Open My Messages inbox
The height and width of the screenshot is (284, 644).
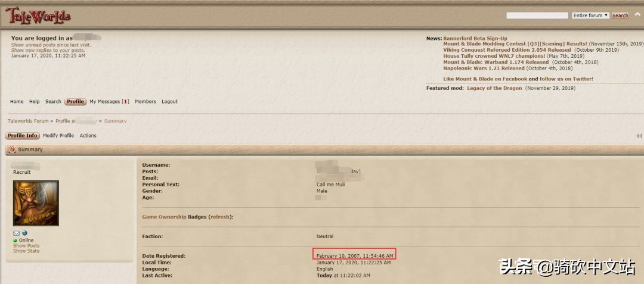[109, 102]
